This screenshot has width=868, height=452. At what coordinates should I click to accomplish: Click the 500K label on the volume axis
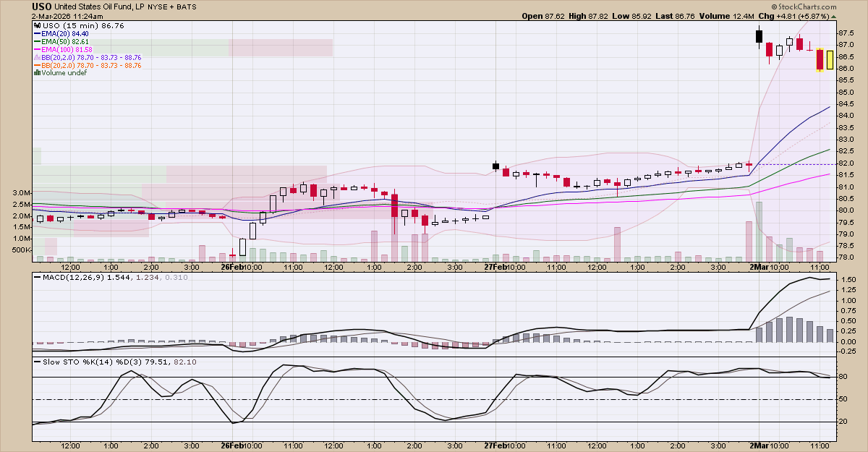20,250
